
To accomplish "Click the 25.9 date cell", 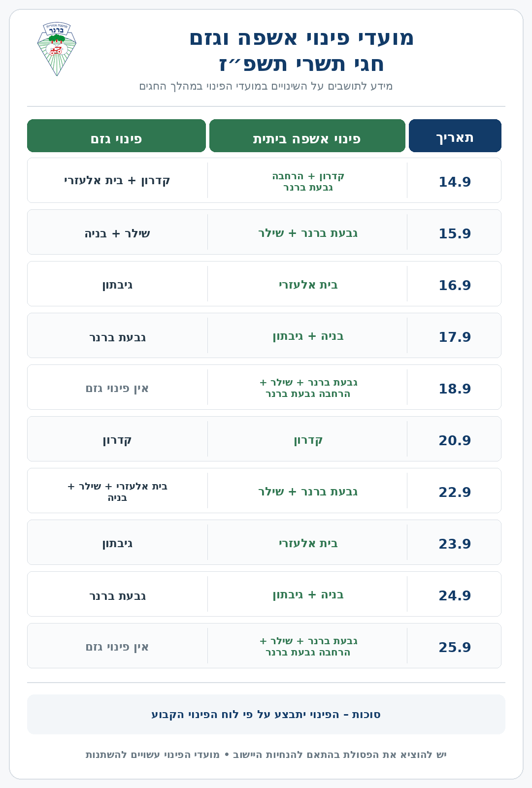I will coord(455,647).
